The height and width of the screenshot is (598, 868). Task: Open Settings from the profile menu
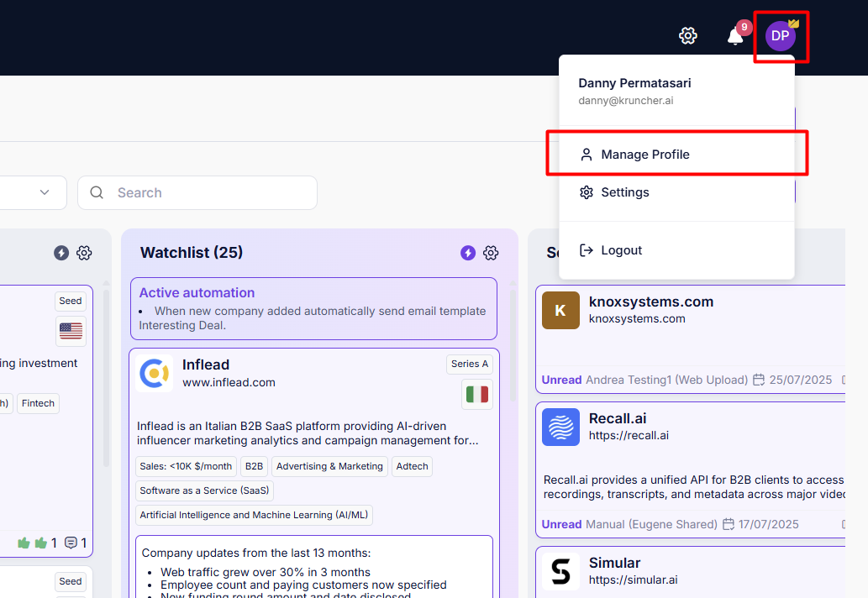[x=676, y=192]
